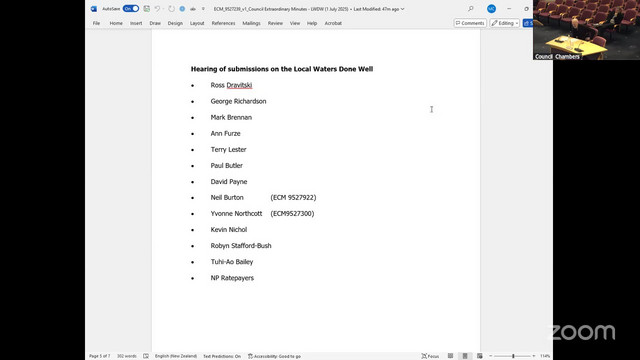Image resolution: width=640 pixels, height=360 pixels.
Task: Click the Page 5 of 7 indicator
Action: click(100, 356)
